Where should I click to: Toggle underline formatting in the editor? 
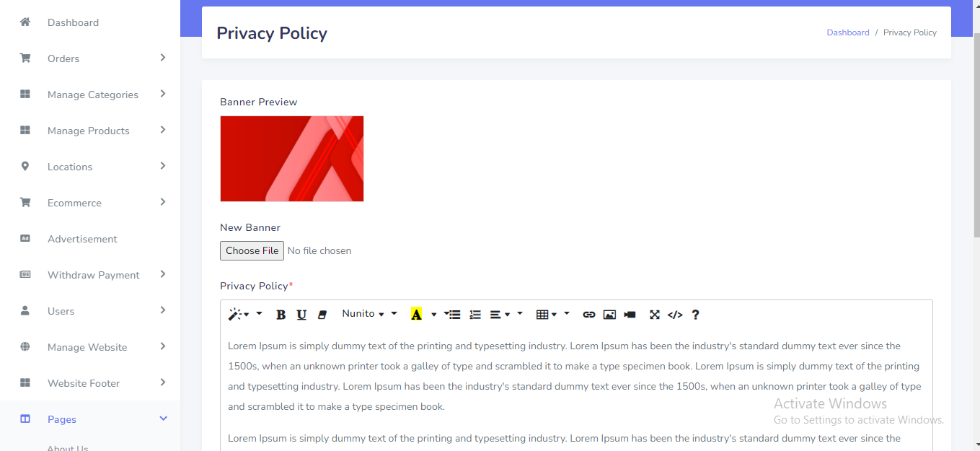(x=301, y=315)
